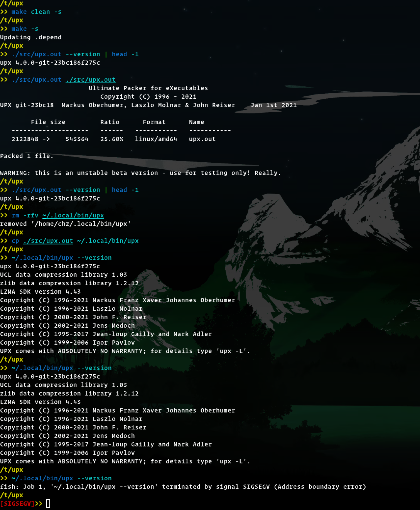Screen dimensions: 420x510
Task: Click the WARNING unstable beta version line
Action: [x=140, y=173]
